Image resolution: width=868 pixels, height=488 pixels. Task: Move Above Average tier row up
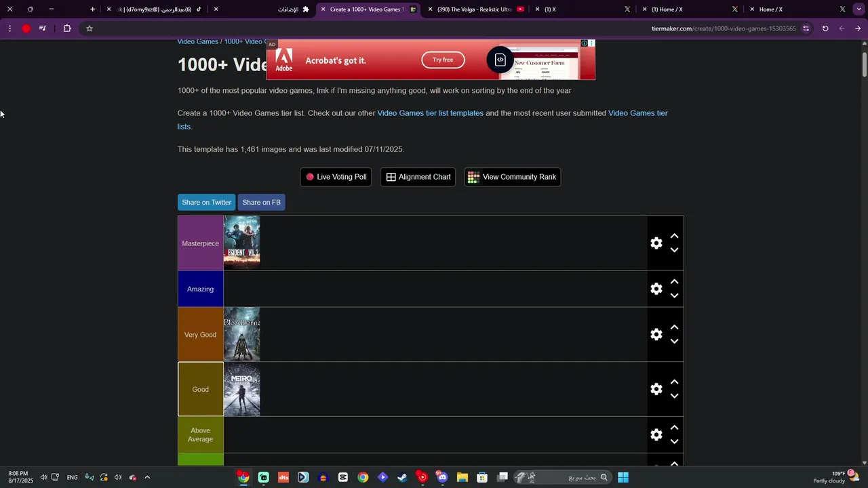674,427
